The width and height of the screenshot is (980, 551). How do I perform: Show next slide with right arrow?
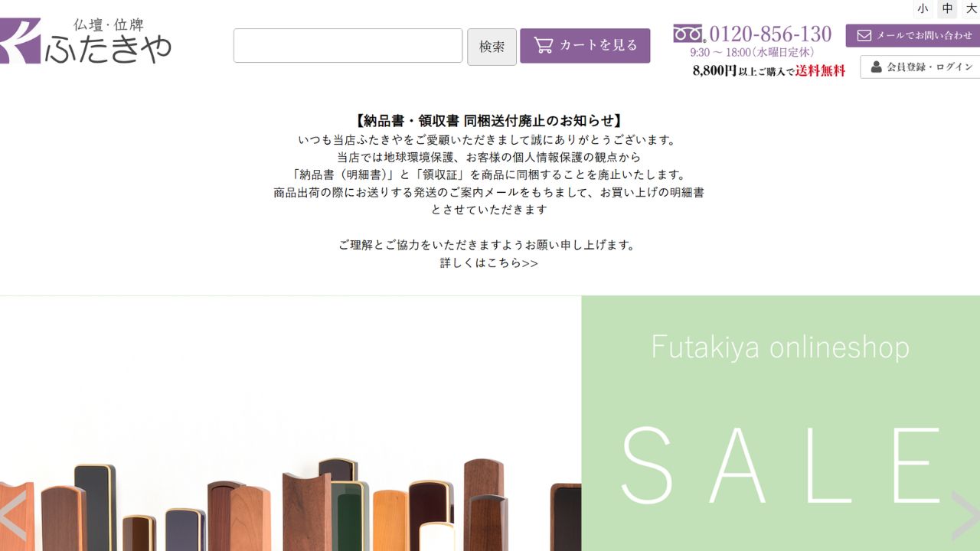click(x=965, y=516)
